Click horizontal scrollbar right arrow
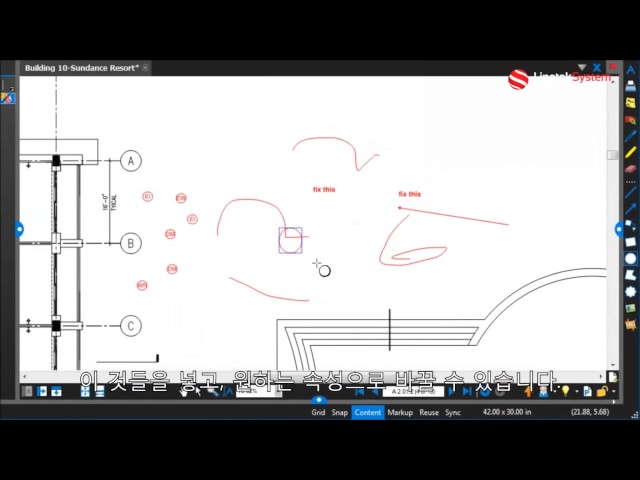The image size is (640, 480). coord(601,376)
